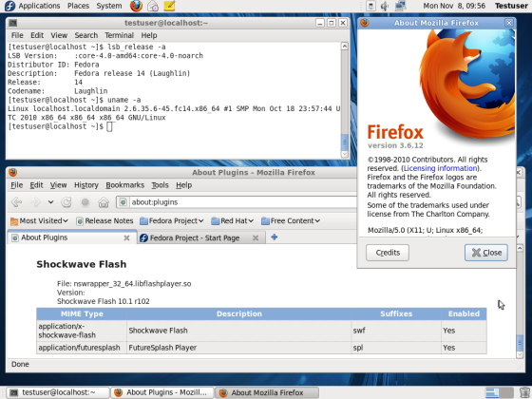Screen dimensions: 532x399
Task: Click the Firefox page vertical scrollbar
Action: coord(520,301)
